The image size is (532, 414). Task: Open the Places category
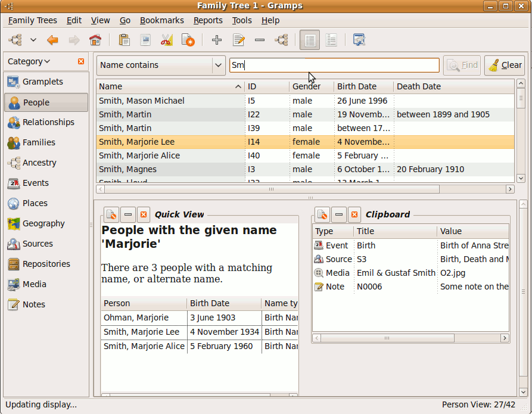tap(46, 203)
